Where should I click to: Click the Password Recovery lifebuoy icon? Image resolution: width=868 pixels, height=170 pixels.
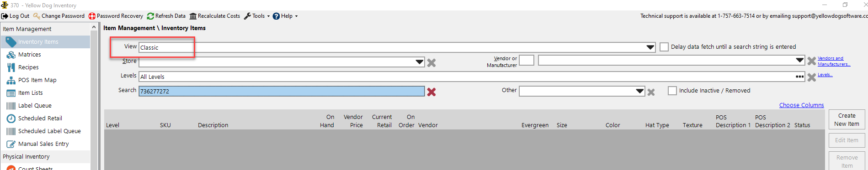coord(92,16)
